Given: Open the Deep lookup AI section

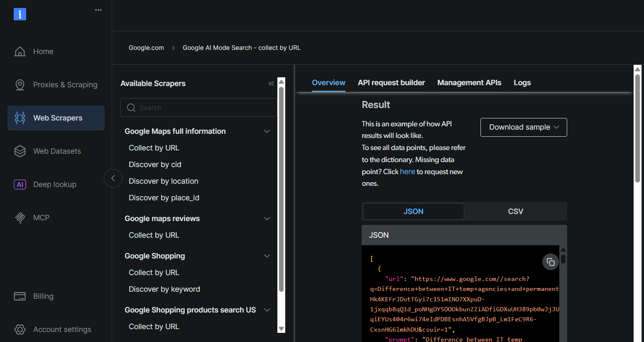Looking at the screenshot, I should [54, 184].
